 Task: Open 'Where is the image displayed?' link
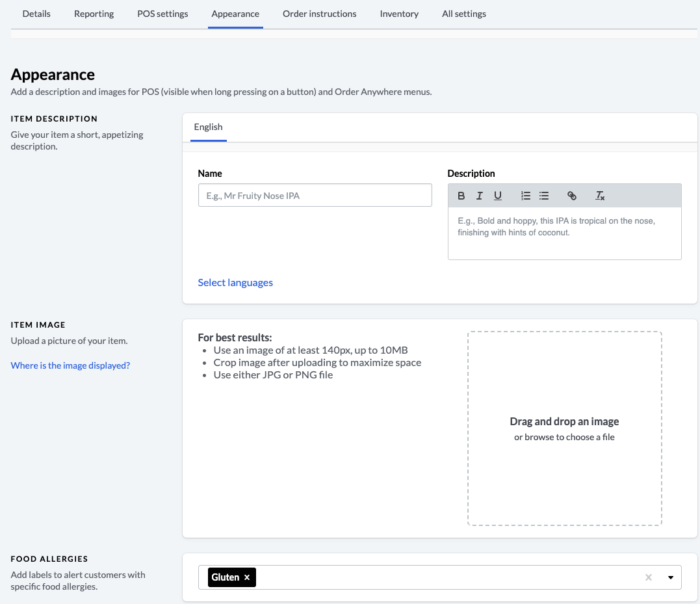(x=70, y=365)
